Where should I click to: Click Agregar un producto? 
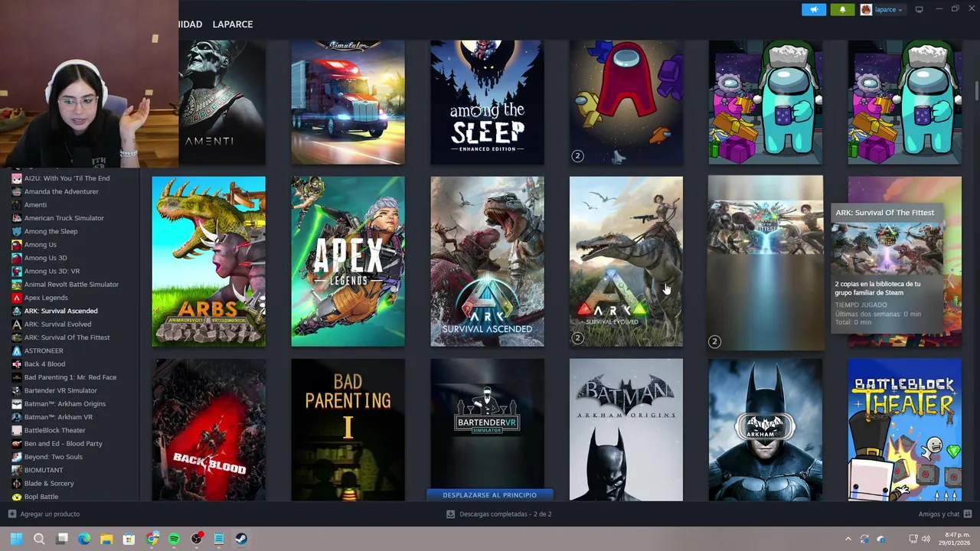pyautogui.click(x=44, y=514)
